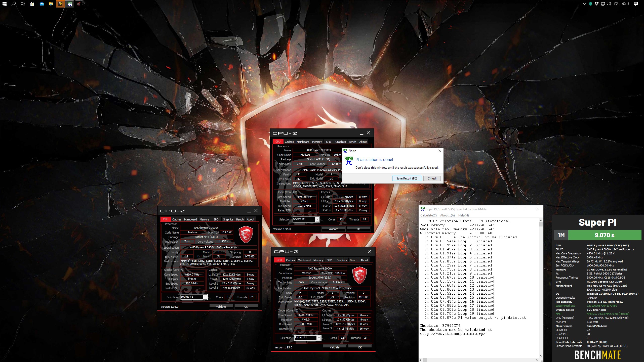
Task: Open Caches tab in top CPU-Z window
Action: [289, 142]
